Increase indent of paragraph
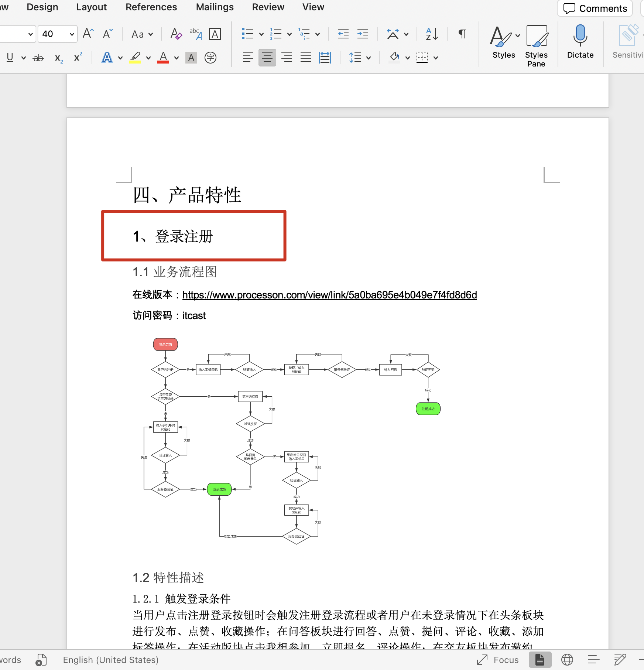Screen dimensions: 644x670 click(363, 34)
